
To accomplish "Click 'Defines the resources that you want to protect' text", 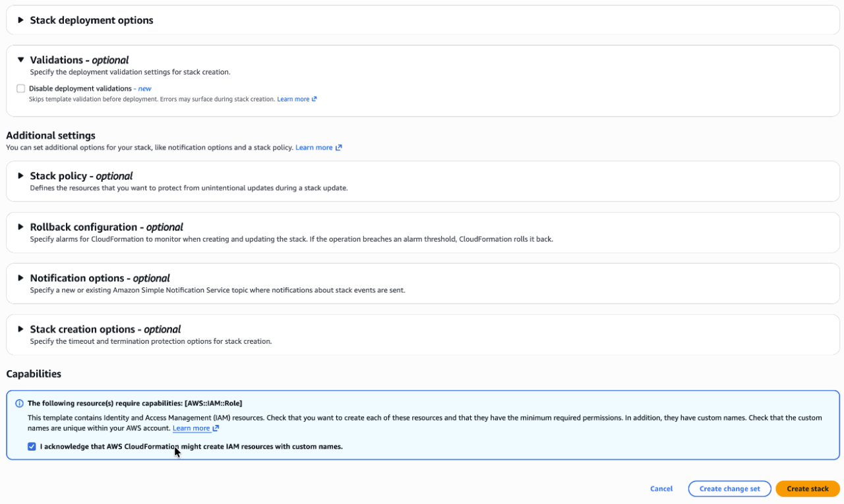I will click(x=189, y=188).
